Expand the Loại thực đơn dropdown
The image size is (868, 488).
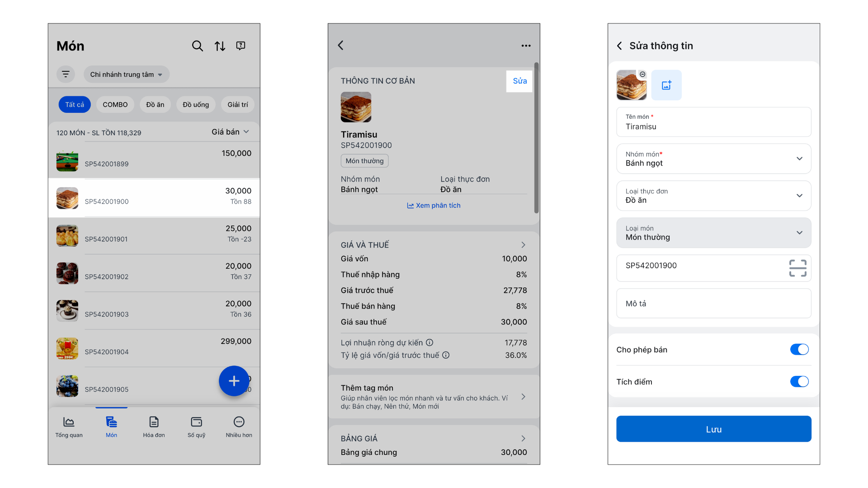pyautogui.click(x=713, y=196)
